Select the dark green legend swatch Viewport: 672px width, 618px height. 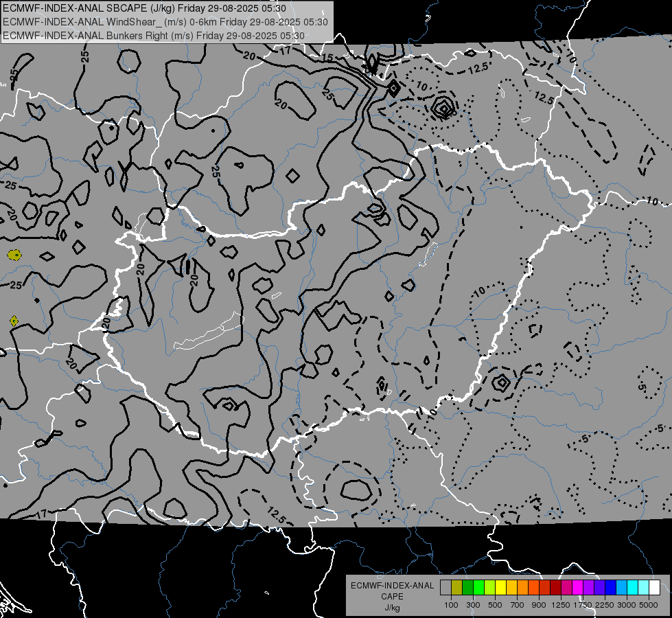(467, 588)
